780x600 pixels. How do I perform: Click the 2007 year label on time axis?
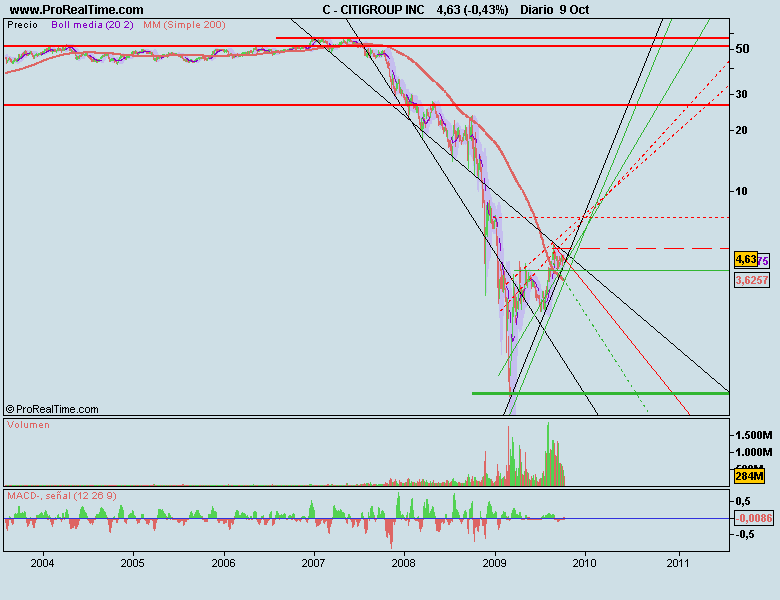click(x=313, y=563)
